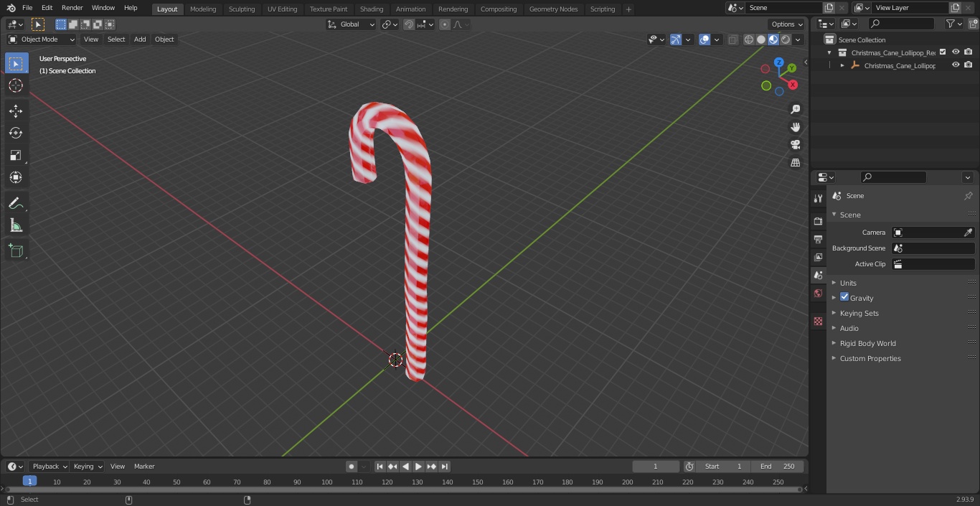Screen dimensions: 980x506
Task: Click the timeline Marker menu
Action: point(144,467)
